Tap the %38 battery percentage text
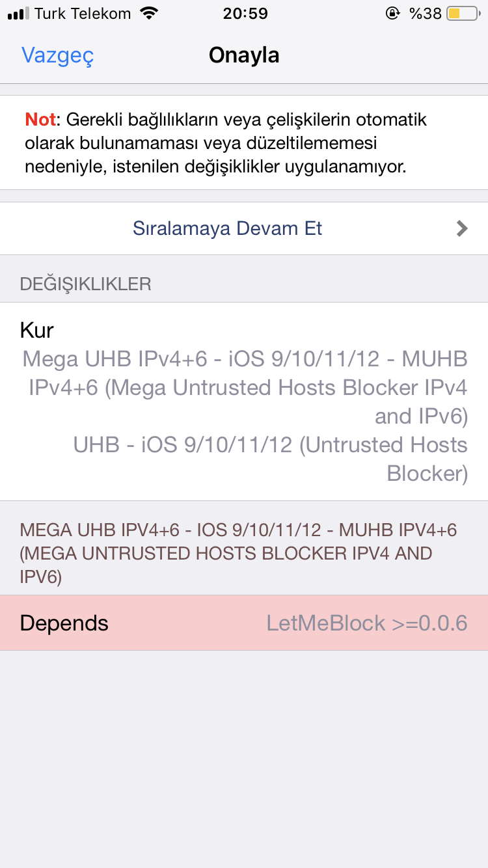 (x=426, y=13)
